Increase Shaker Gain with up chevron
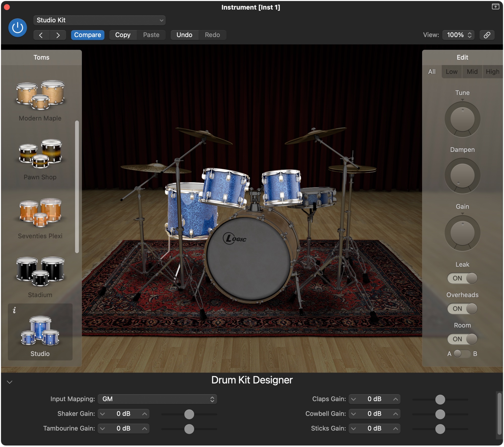Image resolution: width=504 pixels, height=447 pixels. 144,414
